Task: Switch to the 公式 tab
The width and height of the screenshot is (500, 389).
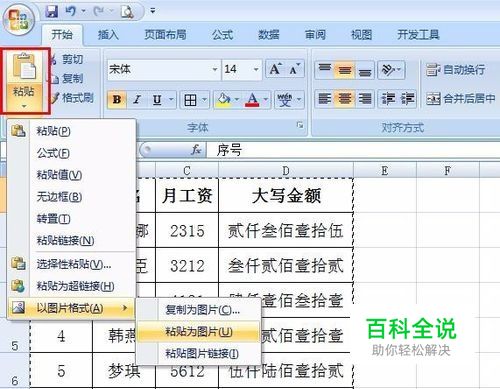Action: [x=223, y=34]
